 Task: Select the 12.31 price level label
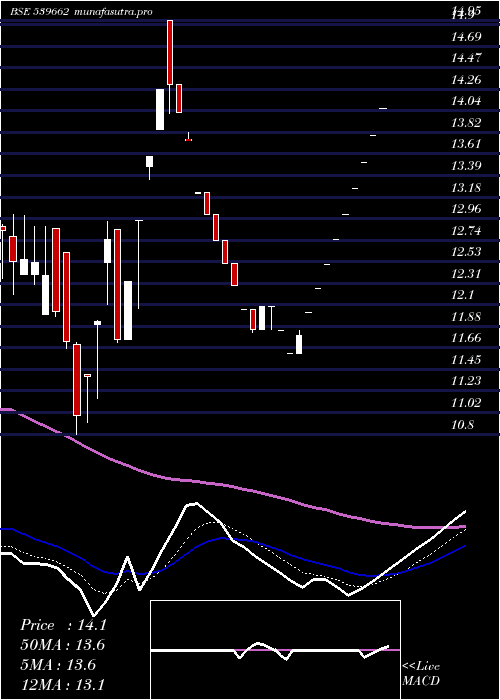tap(466, 274)
